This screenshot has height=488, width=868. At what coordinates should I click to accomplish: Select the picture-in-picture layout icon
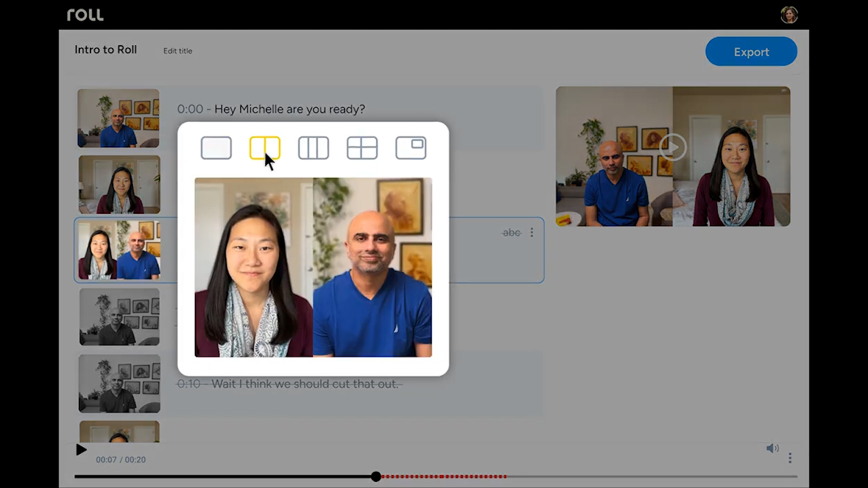point(411,148)
